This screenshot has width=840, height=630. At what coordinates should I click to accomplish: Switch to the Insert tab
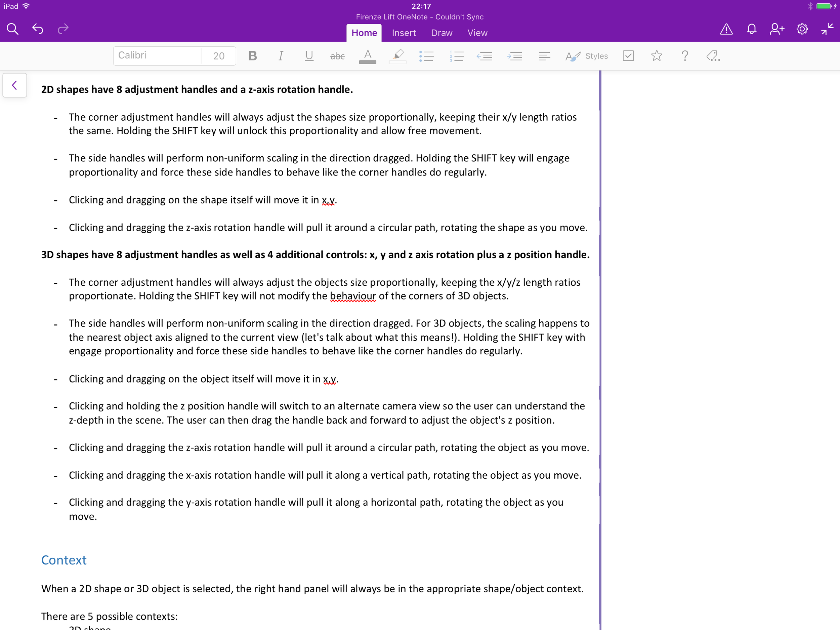click(404, 33)
